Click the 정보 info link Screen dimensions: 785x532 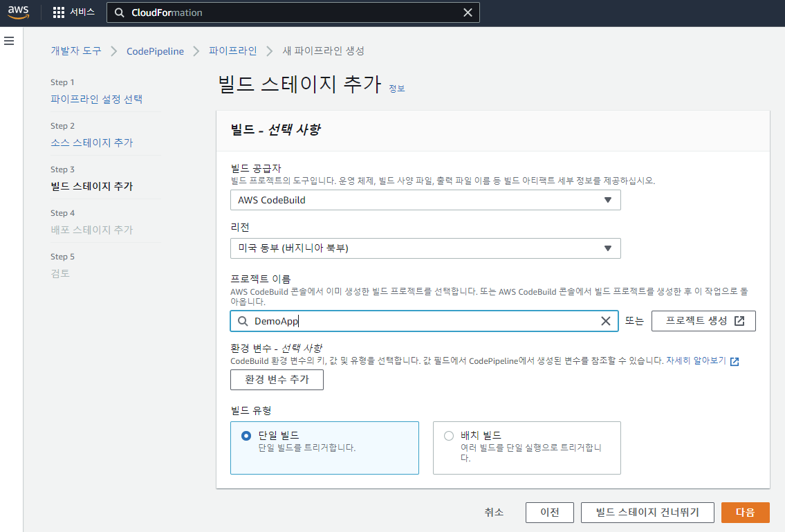point(397,88)
